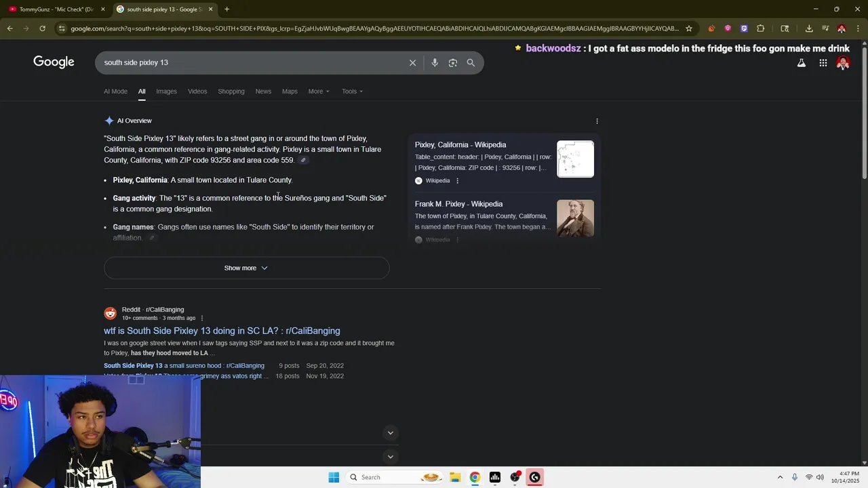Open the Reddit result three-dot options
The width and height of the screenshot is (868, 488).
[x=201, y=318]
